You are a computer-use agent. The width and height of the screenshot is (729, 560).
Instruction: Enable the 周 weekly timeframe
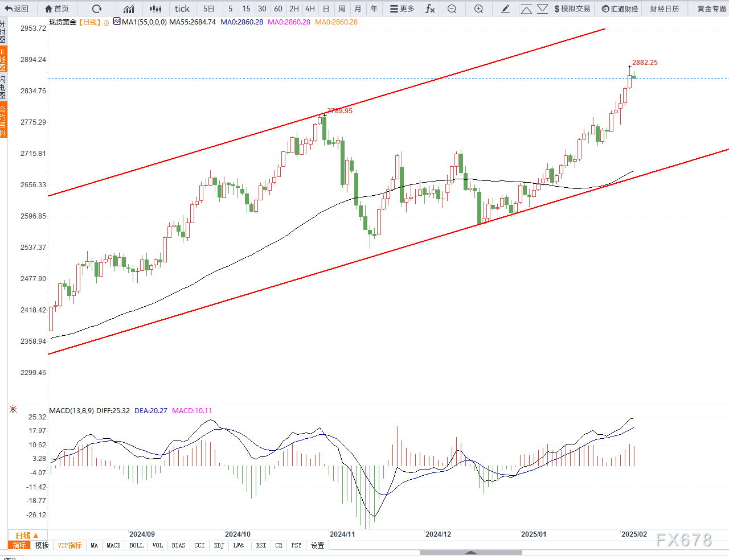342,9
